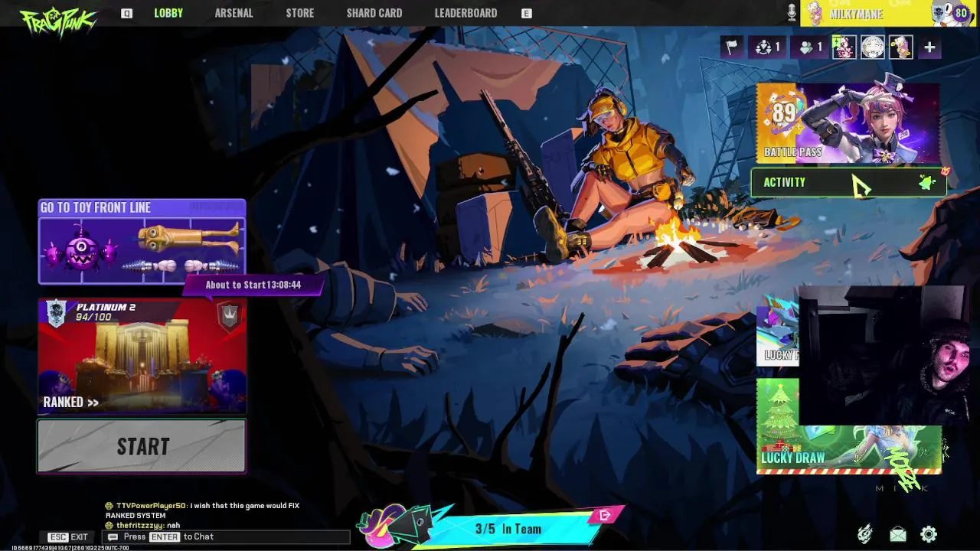Open the Activity panel
Viewport: 980px width, 551px height.
tap(848, 182)
